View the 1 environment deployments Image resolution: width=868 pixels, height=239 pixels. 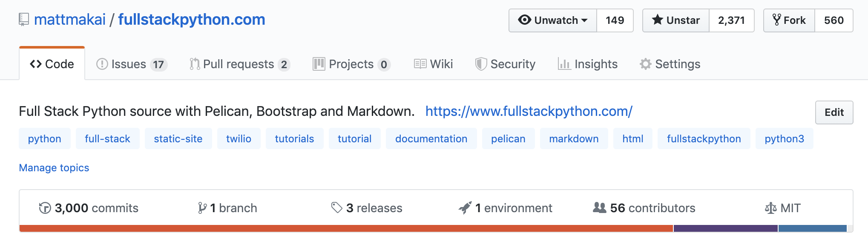[505, 208]
